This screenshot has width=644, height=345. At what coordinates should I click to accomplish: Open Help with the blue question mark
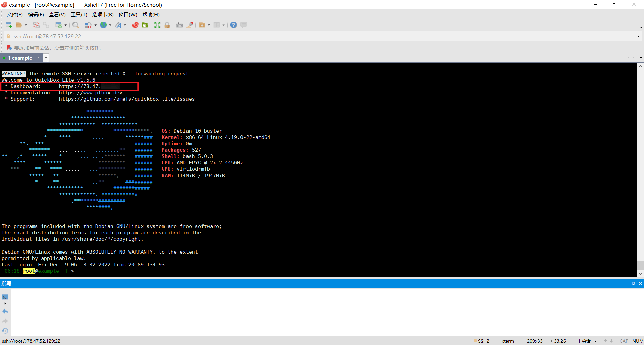point(234,25)
